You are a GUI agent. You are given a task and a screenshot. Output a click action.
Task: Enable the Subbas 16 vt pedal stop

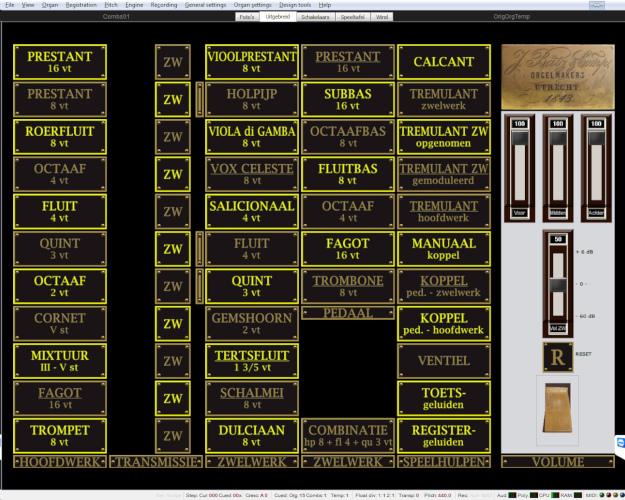349,99
